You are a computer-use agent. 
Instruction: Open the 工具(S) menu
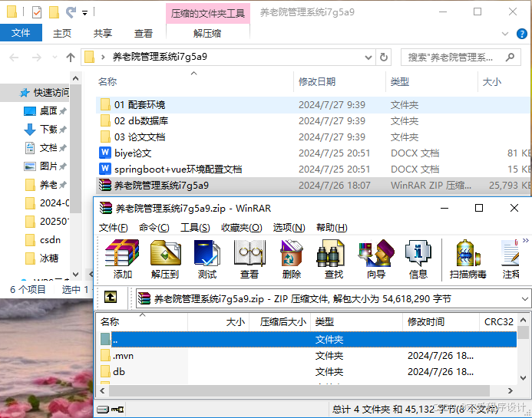[x=195, y=228]
